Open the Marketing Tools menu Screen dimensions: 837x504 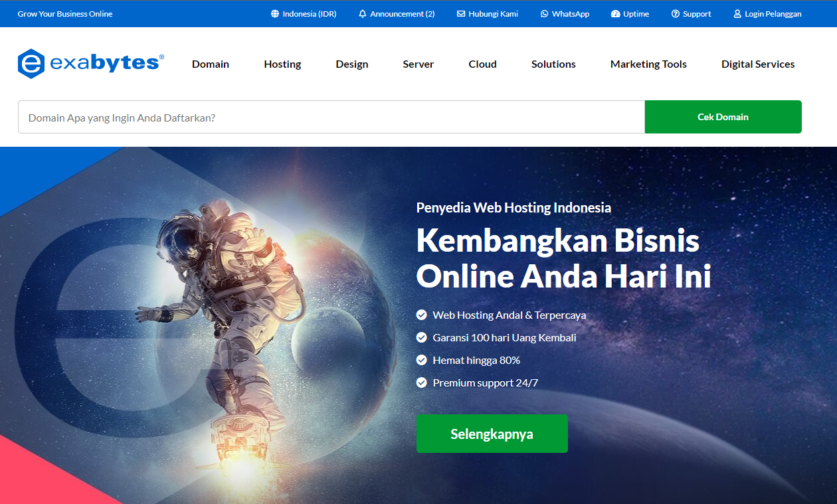(648, 64)
